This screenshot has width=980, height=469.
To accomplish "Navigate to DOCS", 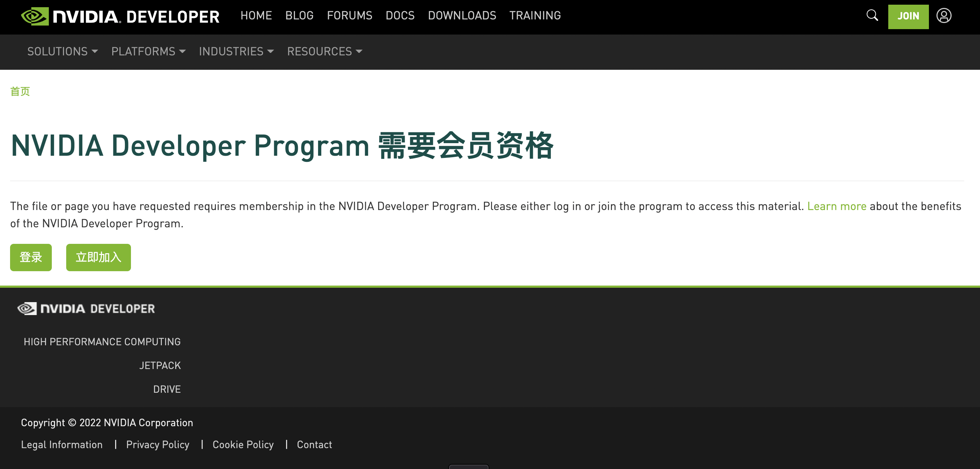I will click(400, 15).
